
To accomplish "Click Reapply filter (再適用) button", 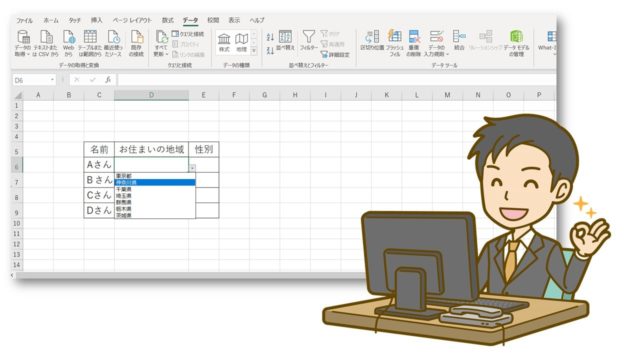I will pyautogui.click(x=333, y=44).
